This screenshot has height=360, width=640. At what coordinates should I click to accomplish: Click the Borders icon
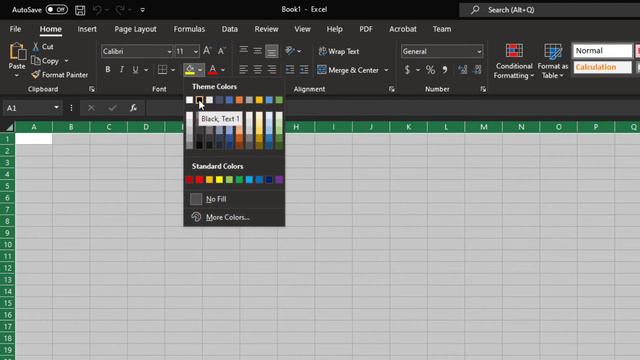click(x=162, y=70)
